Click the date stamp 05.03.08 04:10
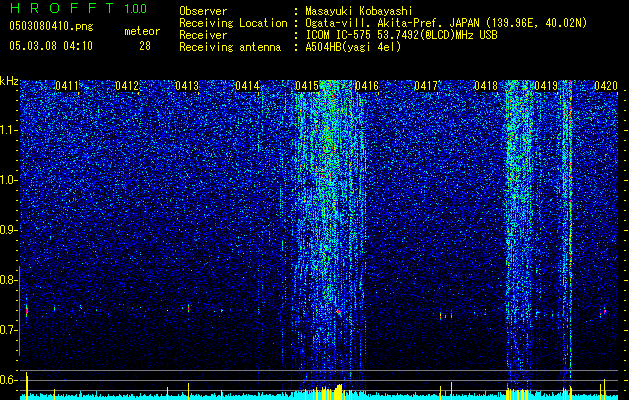This screenshot has width=629, height=400. click(x=51, y=45)
